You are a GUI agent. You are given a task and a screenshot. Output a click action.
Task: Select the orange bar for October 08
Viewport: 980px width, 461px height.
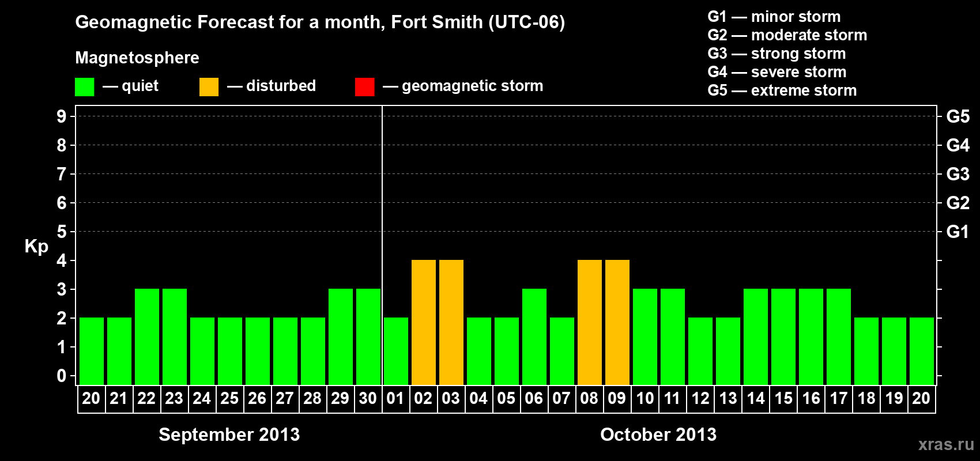tap(590, 323)
